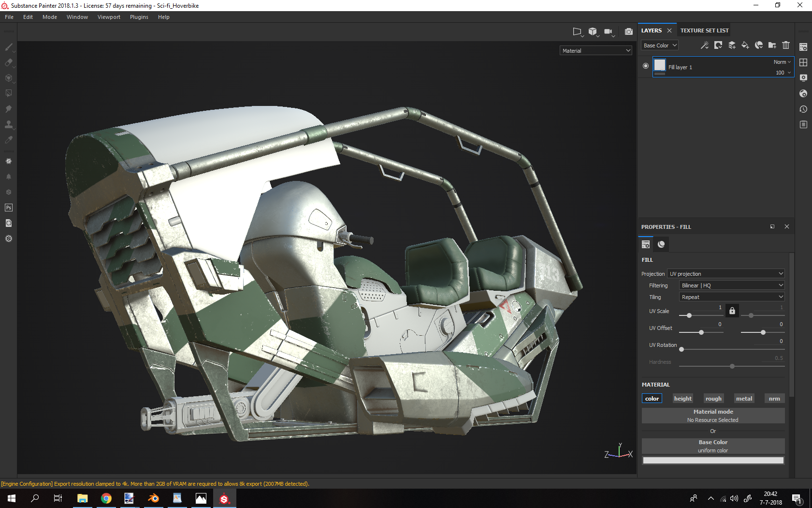
Task: Toggle the height material channel
Action: coord(682,399)
